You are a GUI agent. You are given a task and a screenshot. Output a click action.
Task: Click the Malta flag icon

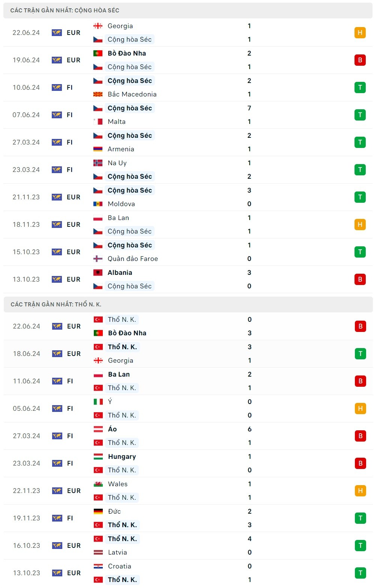98,122
